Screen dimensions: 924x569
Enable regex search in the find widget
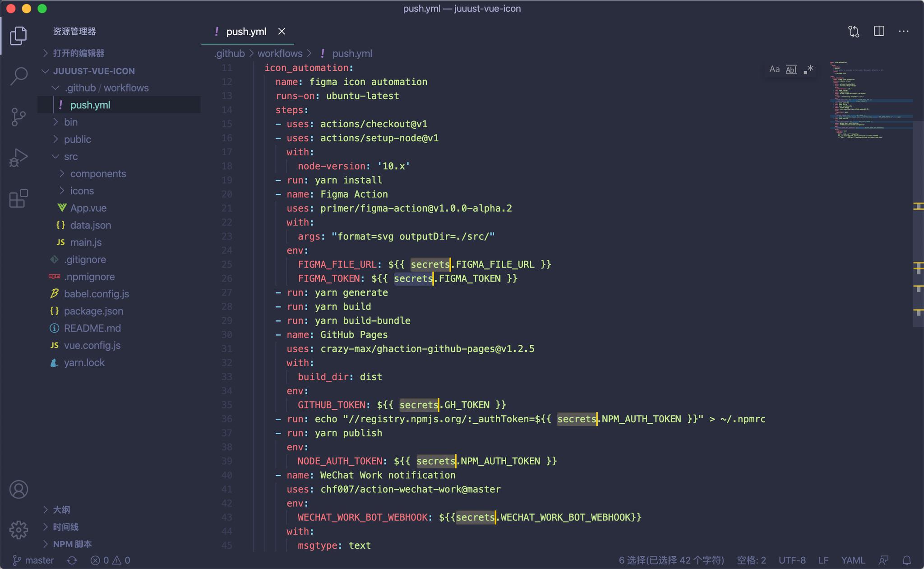[809, 69]
